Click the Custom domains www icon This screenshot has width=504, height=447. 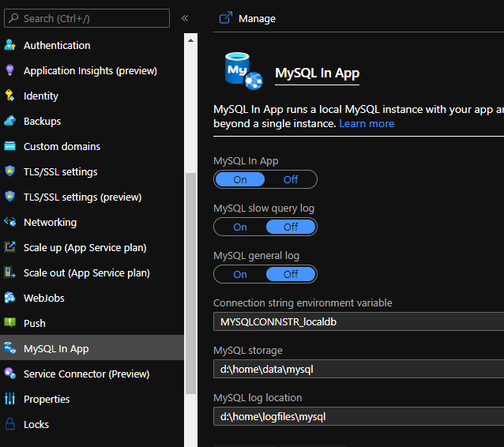(10, 146)
